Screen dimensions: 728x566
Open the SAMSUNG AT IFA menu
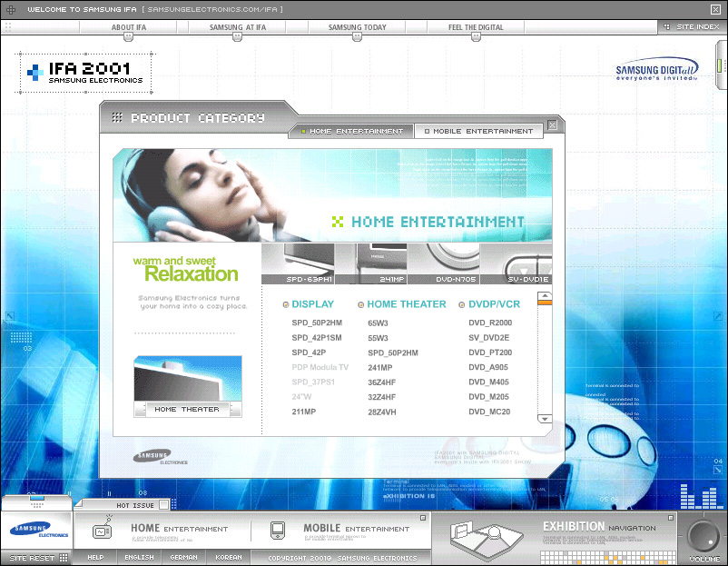[x=237, y=27]
